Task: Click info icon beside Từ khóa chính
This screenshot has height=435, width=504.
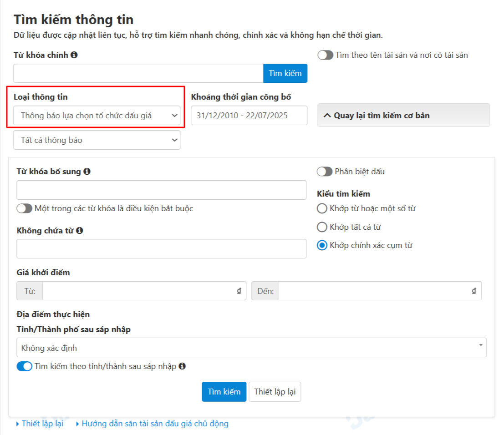Action: pyautogui.click(x=74, y=55)
